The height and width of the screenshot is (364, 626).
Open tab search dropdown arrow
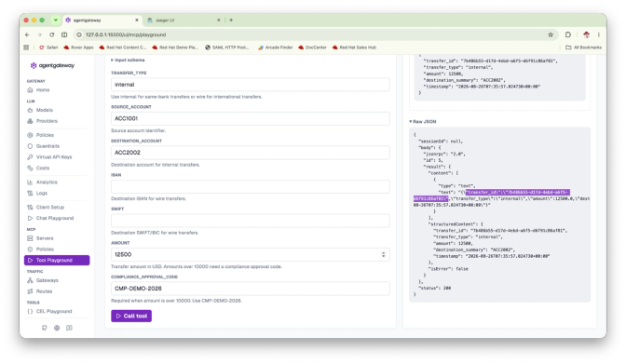click(x=56, y=20)
